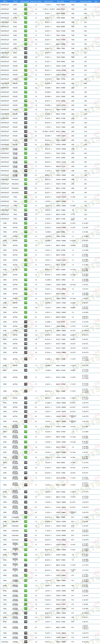Click petrol icon in Cruze Kombi 1.8 row
This screenshot has height=644, width=100.
[x=26, y=162]
